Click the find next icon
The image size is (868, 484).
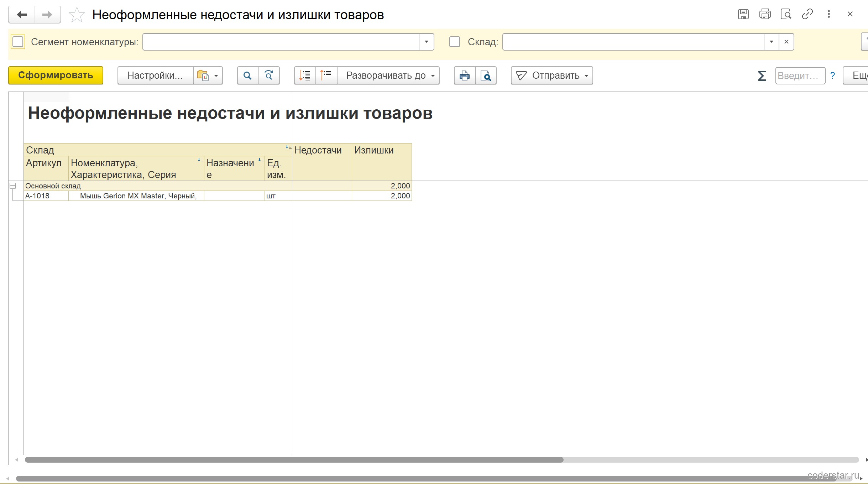[269, 76]
